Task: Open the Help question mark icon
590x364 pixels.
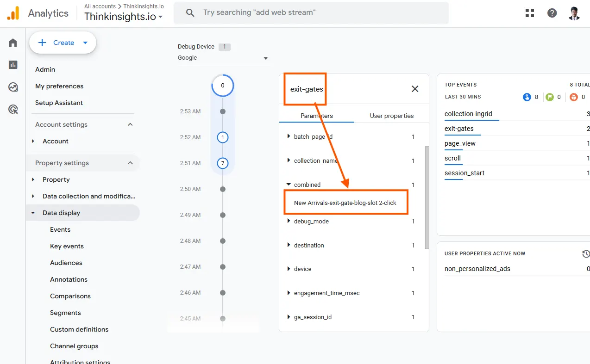Action: [552, 13]
